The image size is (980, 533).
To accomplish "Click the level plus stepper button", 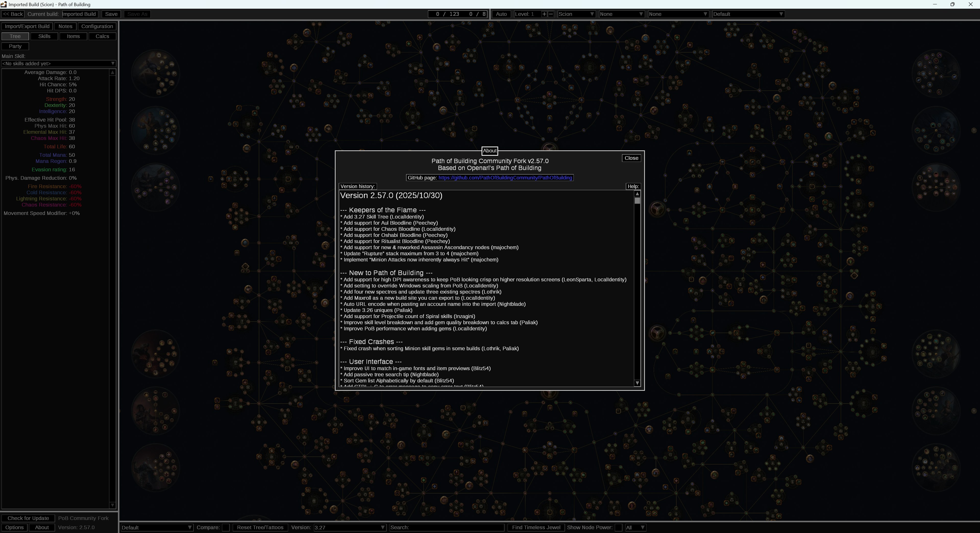I will (x=544, y=14).
